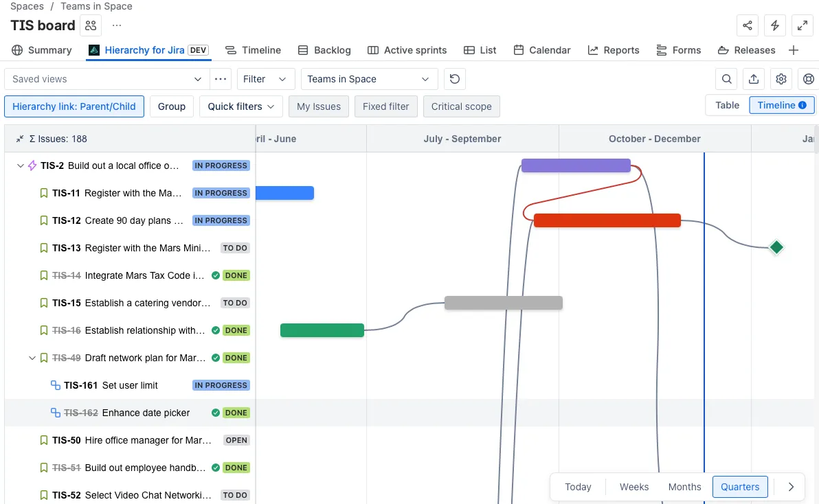
Task: Click the story bookmark icon for TIS-52
Action: (x=44, y=495)
